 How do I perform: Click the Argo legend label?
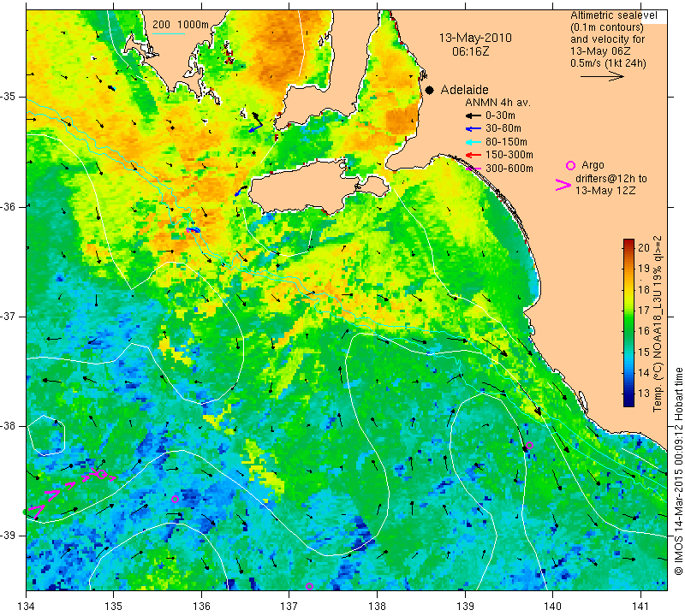(x=593, y=165)
